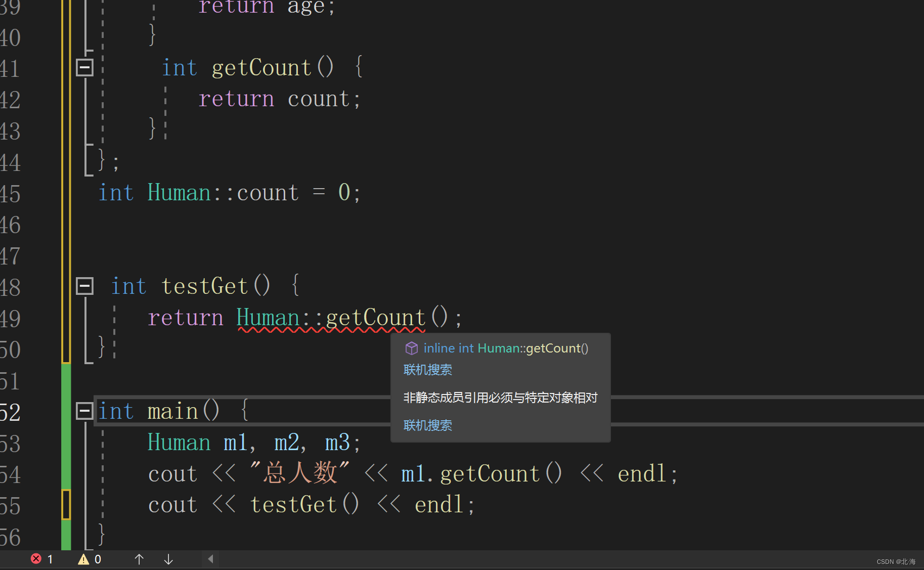Click the red-underlined Human::getCount call
924x570 pixels.
click(x=331, y=317)
